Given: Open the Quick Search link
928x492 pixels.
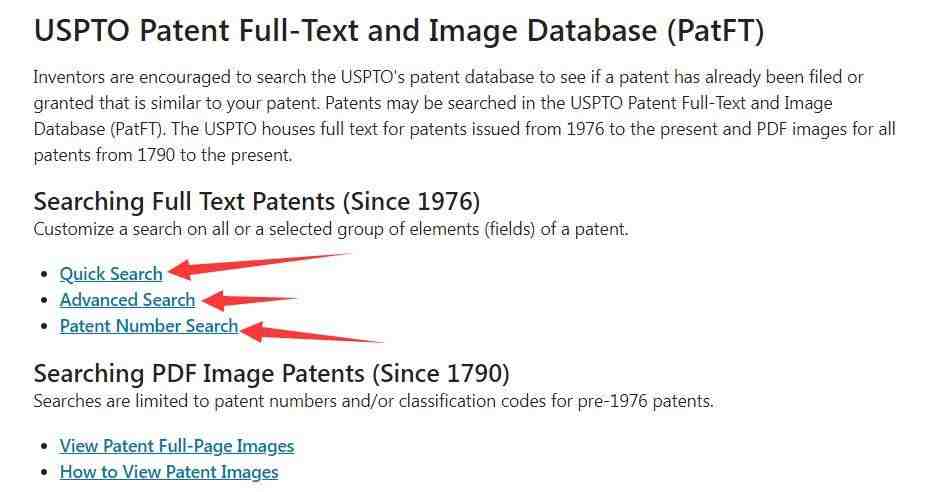Looking at the screenshot, I should (111, 274).
